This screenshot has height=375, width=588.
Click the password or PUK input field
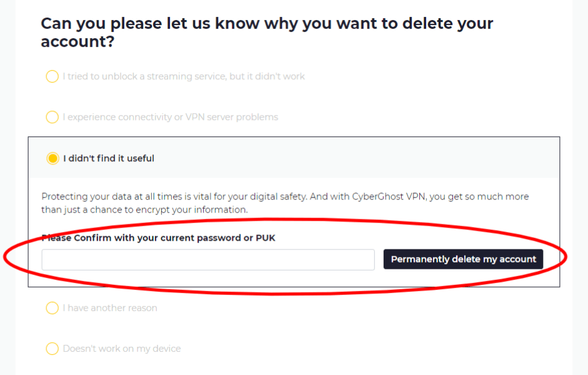208,259
